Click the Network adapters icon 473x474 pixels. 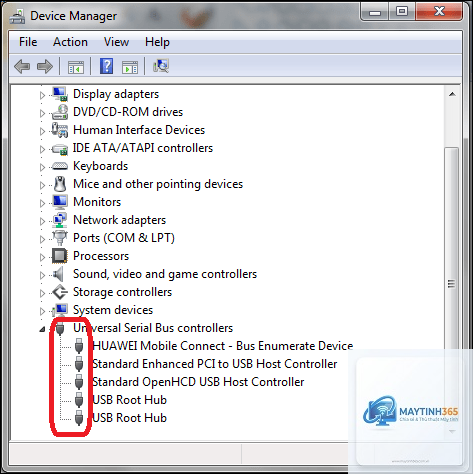click(60, 220)
